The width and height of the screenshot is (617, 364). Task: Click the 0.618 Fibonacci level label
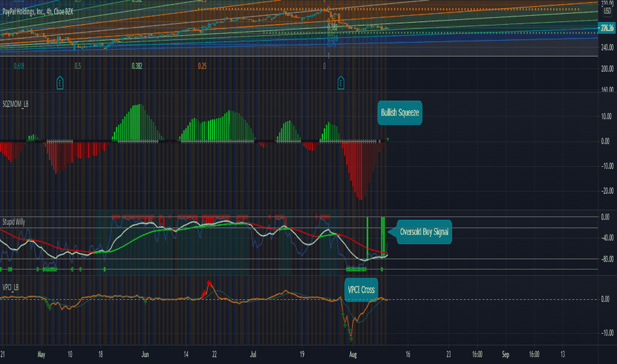[x=19, y=66]
